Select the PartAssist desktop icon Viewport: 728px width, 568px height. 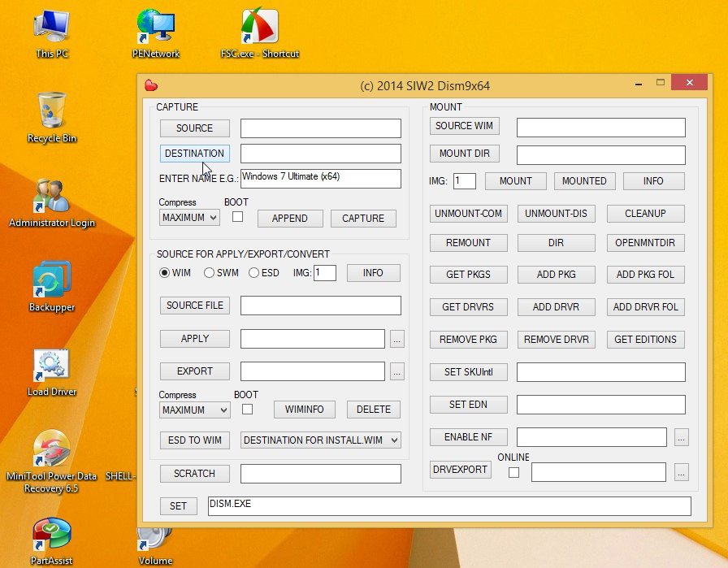pyautogui.click(x=51, y=541)
